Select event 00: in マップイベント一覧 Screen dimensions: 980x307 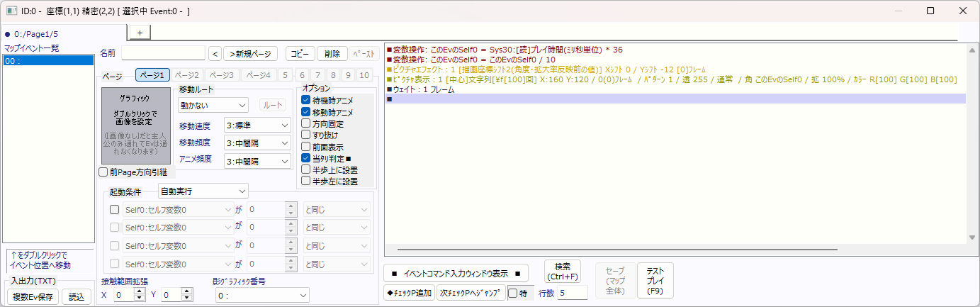[x=48, y=61]
